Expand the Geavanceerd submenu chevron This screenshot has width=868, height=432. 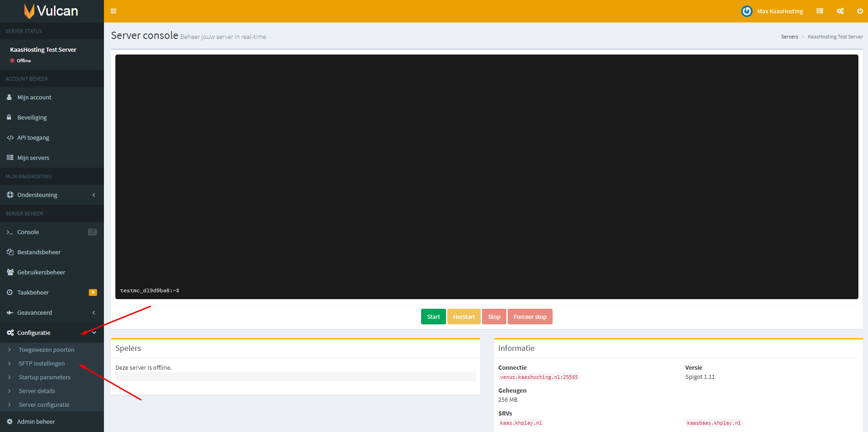(94, 312)
